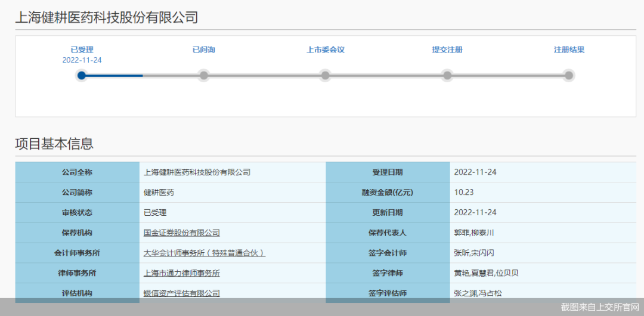Click the 已受理 progress step dot
Screen dimensions: 644x316
coord(81,76)
